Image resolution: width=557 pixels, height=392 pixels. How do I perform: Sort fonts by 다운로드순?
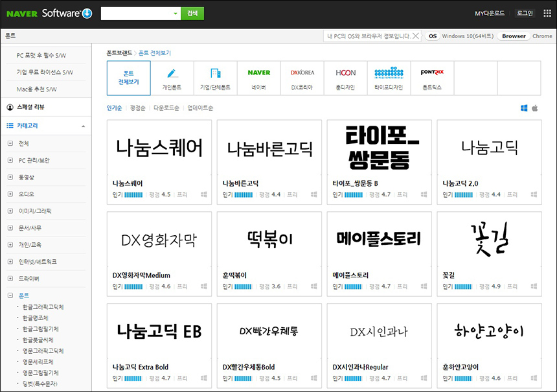[x=166, y=108]
